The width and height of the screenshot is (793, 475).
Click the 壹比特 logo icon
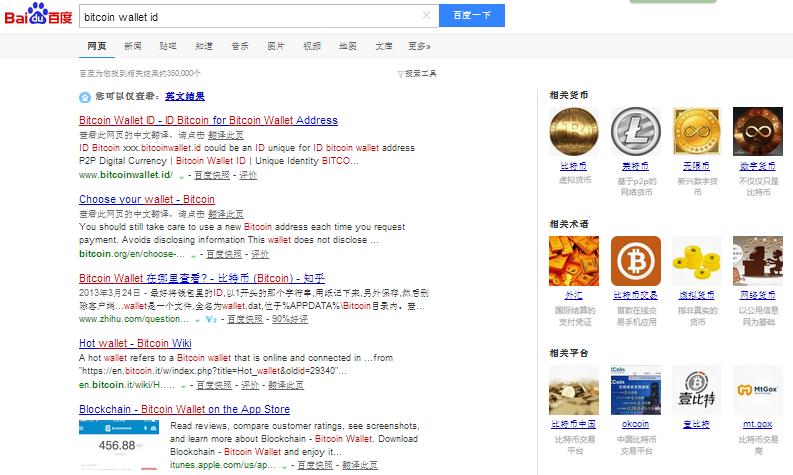697,390
